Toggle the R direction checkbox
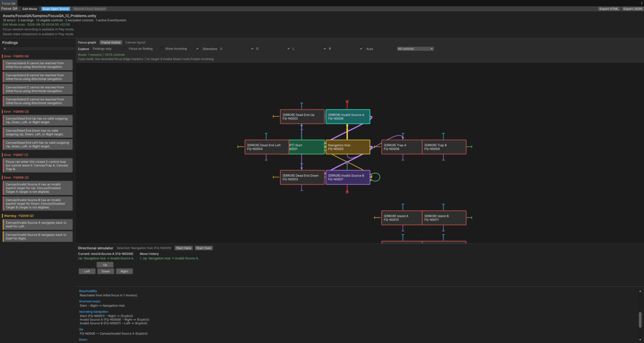This screenshot has height=343, width=644. click(361, 49)
